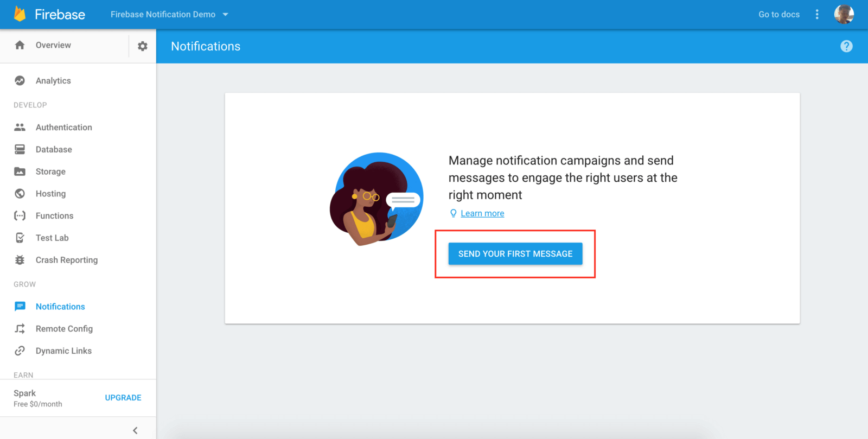This screenshot has width=868, height=439.
Task: Navigate to Hosting
Action: click(x=50, y=194)
